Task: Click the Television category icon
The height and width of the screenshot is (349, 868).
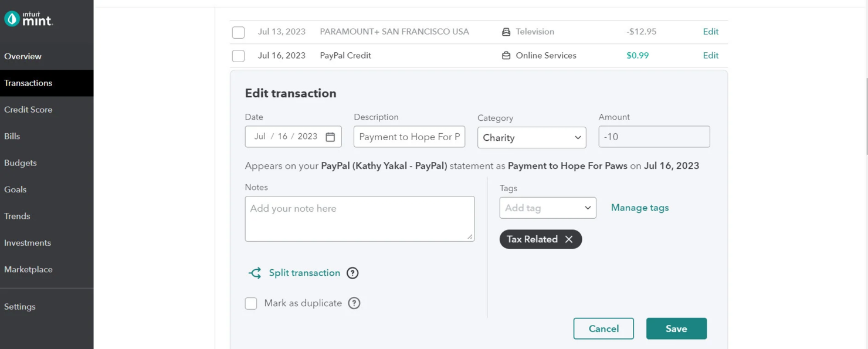Action: [x=506, y=32]
